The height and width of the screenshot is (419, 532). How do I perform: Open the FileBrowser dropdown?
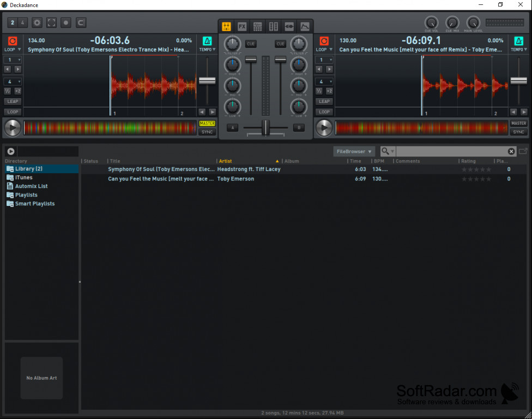(354, 151)
